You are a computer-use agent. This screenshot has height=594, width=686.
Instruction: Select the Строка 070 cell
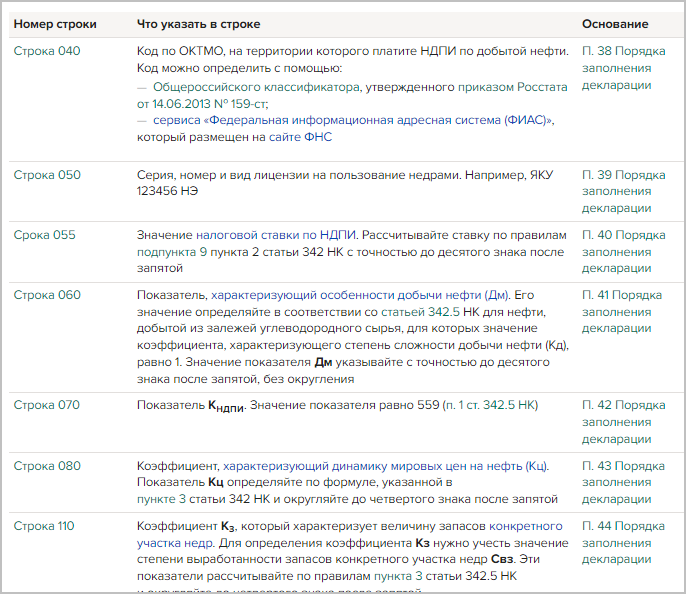click(47, 405)
